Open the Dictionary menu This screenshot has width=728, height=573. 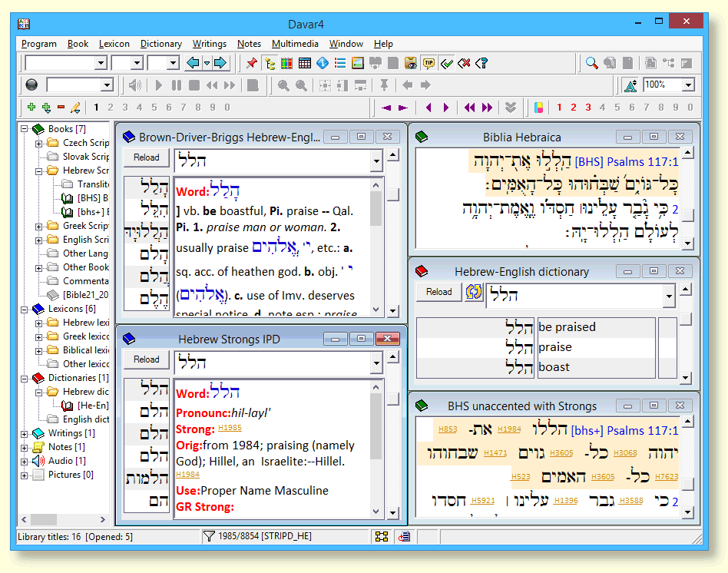click(x=161, y=44)
